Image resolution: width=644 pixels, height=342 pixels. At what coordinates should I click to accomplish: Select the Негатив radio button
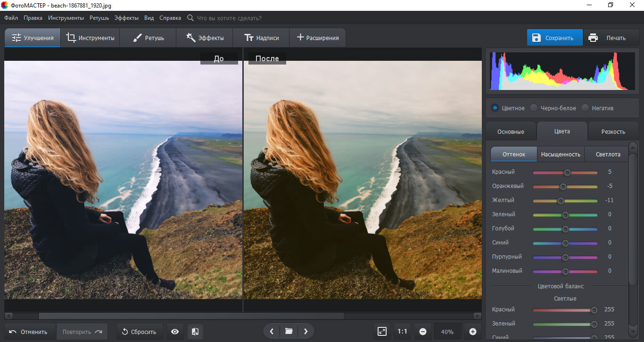(585, 108)
